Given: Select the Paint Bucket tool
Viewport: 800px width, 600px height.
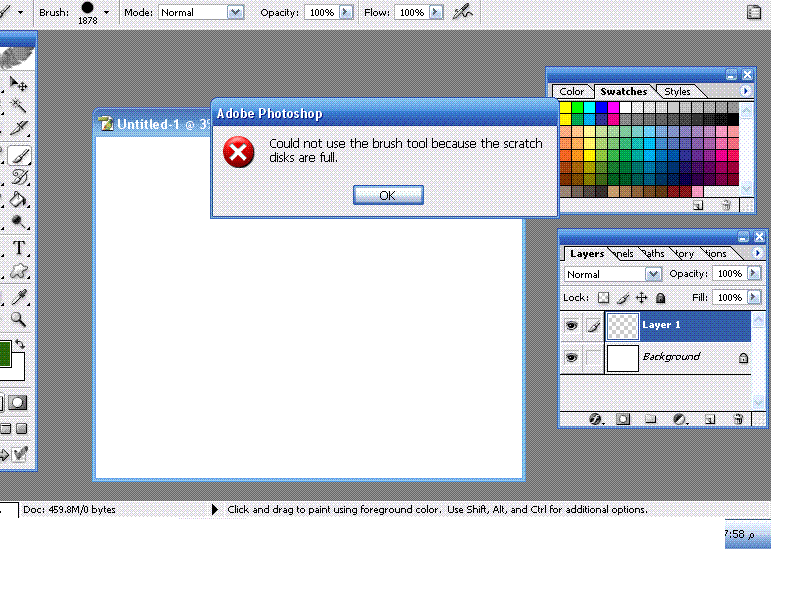Looking at the screenshot, I should [x=18, y=200].
